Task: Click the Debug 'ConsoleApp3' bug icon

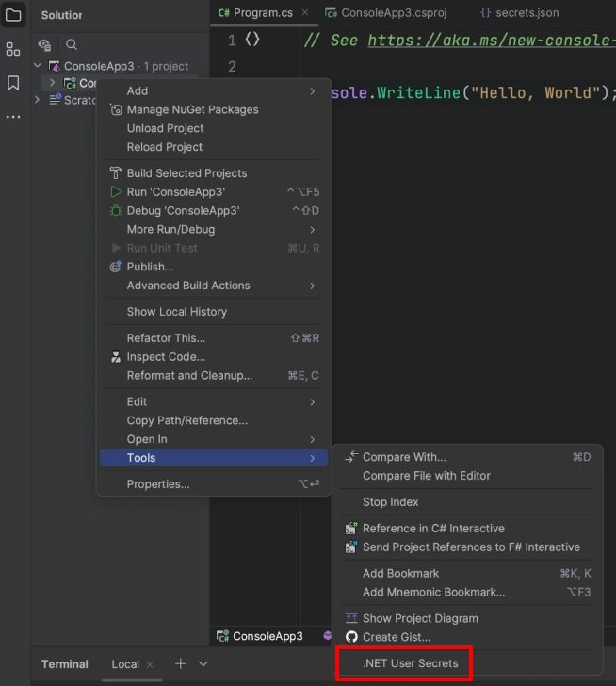Action: 116,210
